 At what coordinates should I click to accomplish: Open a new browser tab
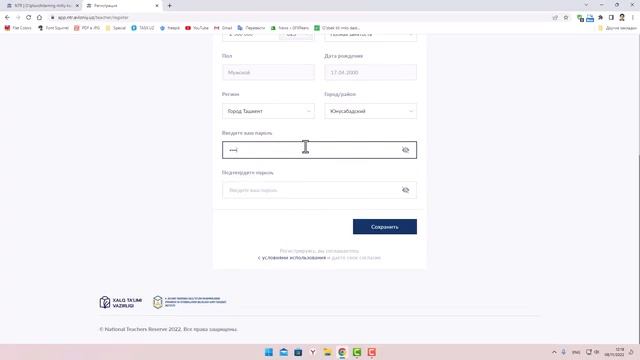[x=169, y=6]
